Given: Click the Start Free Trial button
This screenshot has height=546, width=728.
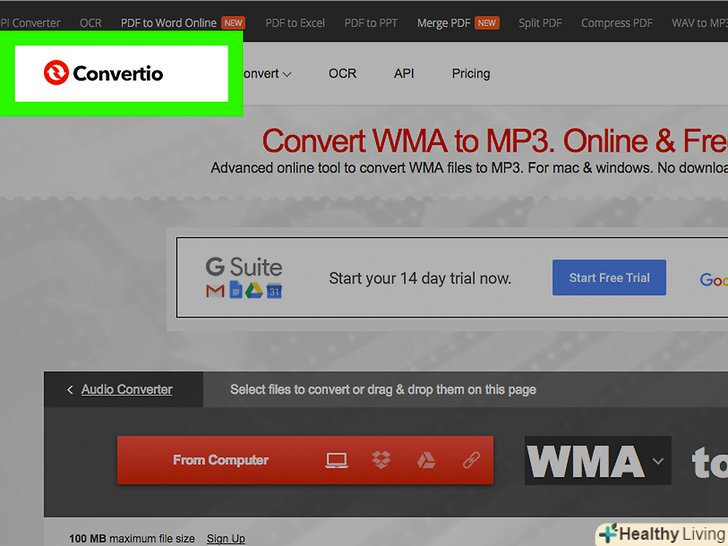Looking at the screenshot, I should click(609, 278).
